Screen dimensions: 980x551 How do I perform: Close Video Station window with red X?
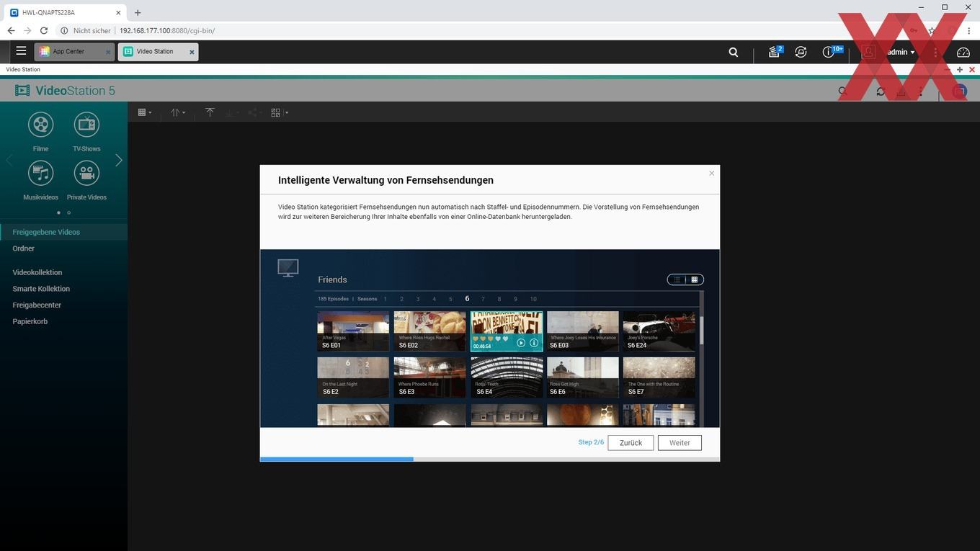pyautogui.click(x=972, y=70)
